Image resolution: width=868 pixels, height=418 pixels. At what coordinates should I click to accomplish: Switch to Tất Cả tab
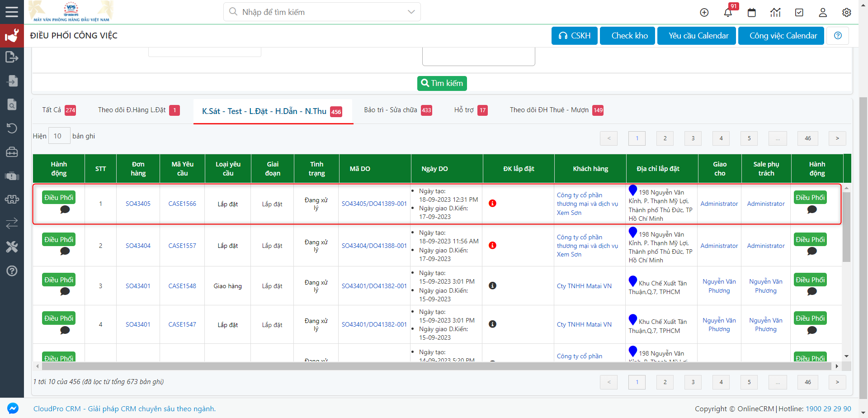(x=59, y=110)
